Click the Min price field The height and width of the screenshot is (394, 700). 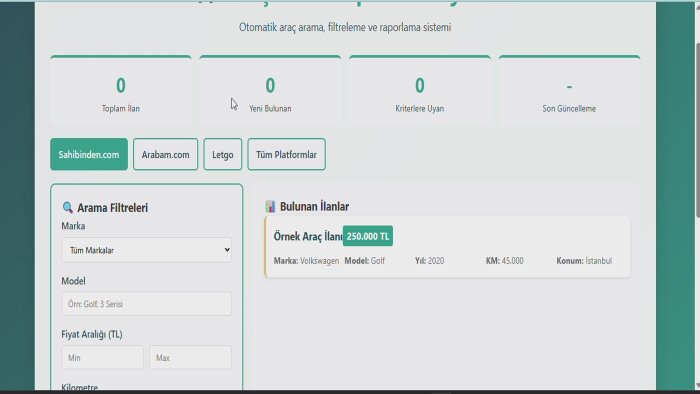[x=102, y=357]
